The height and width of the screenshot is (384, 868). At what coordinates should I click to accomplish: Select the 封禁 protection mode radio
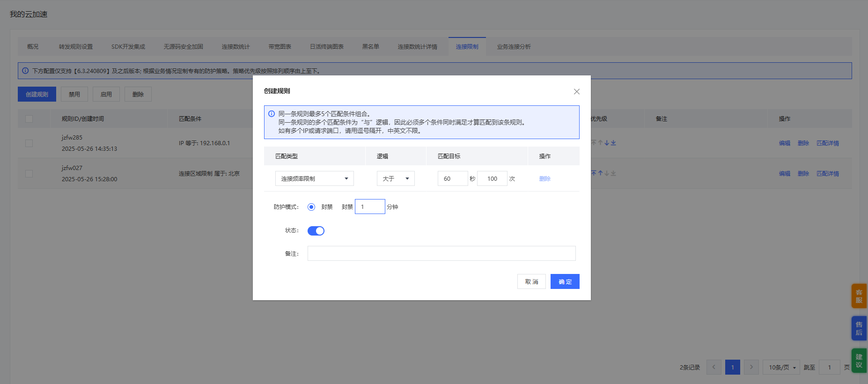[311, 207]
